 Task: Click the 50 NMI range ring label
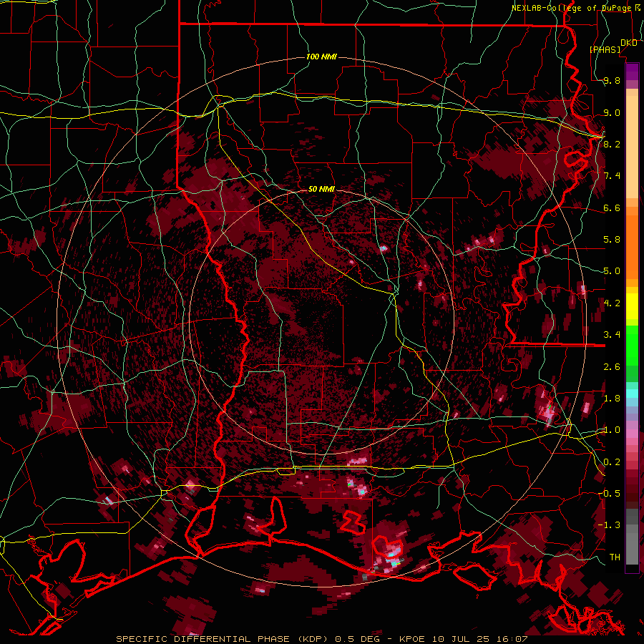tap(321, 190)
